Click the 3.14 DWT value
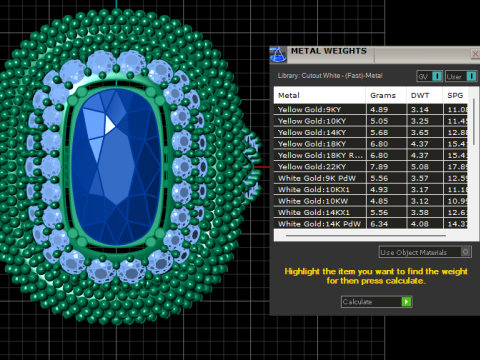480x360 pixels. 420,110
